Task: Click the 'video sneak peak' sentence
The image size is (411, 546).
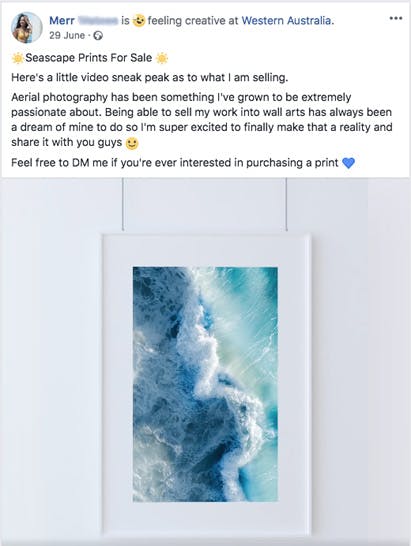Action: (x=149, y=77)
